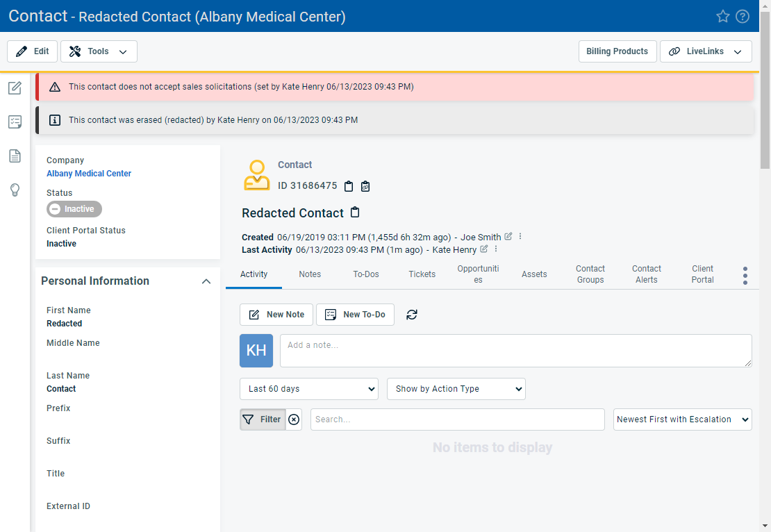Click the lightbulb icon in left sidebar
Viewport: 771px width, 532px height.
click(x=15, y=190)
